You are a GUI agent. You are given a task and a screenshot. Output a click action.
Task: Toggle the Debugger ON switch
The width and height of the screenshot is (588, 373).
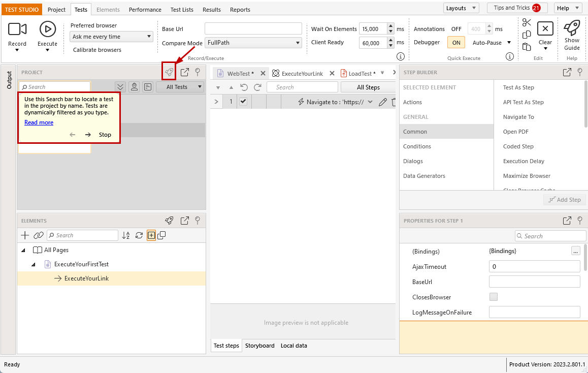click(456, 42)
